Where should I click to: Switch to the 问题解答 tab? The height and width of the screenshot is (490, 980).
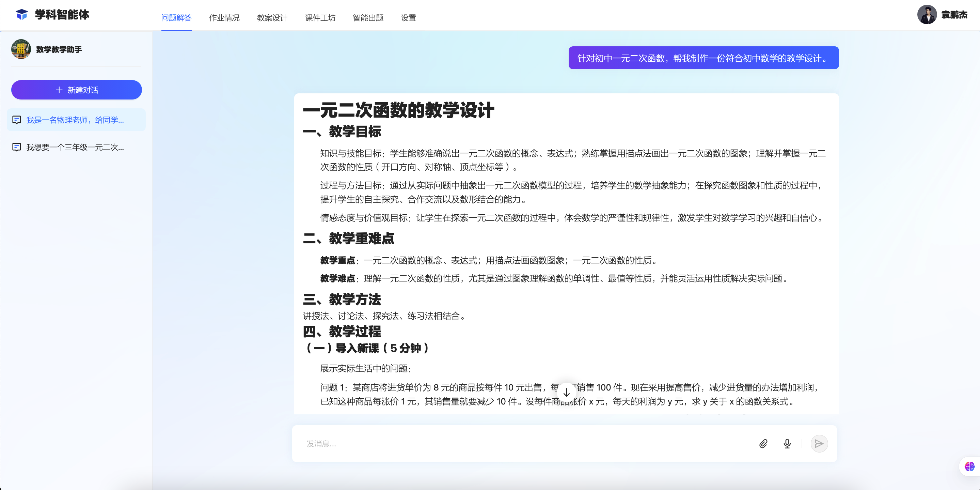(176, 18)
